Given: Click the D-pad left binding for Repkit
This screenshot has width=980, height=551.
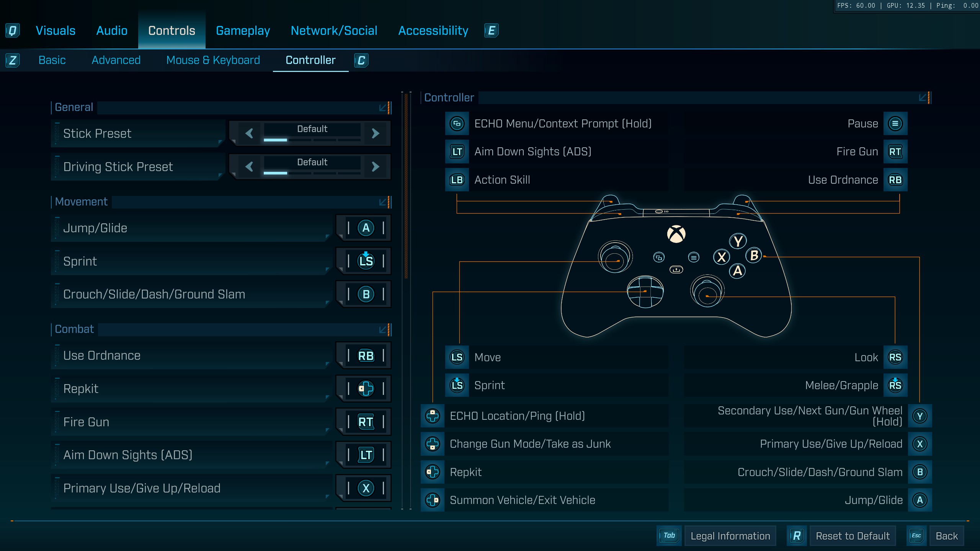Looking at the screenshot, I should click(x=366, y=389).
